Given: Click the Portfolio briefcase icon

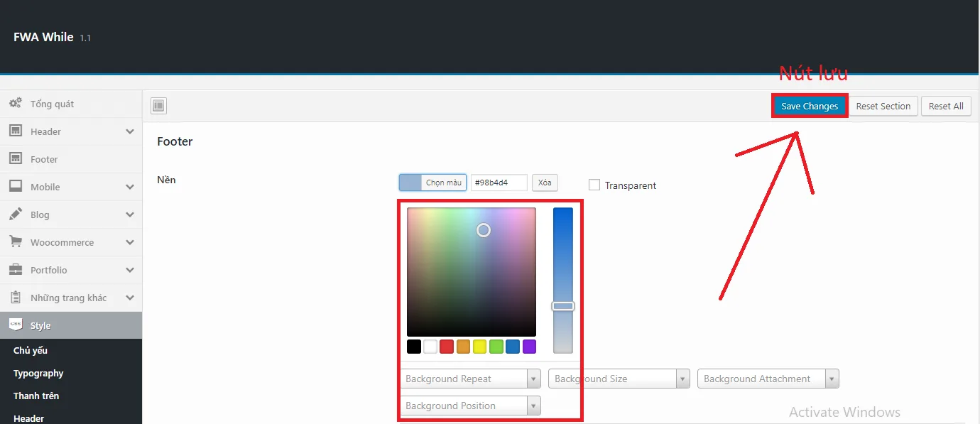Looking at the screenshot, I should [x=15, y=269].
